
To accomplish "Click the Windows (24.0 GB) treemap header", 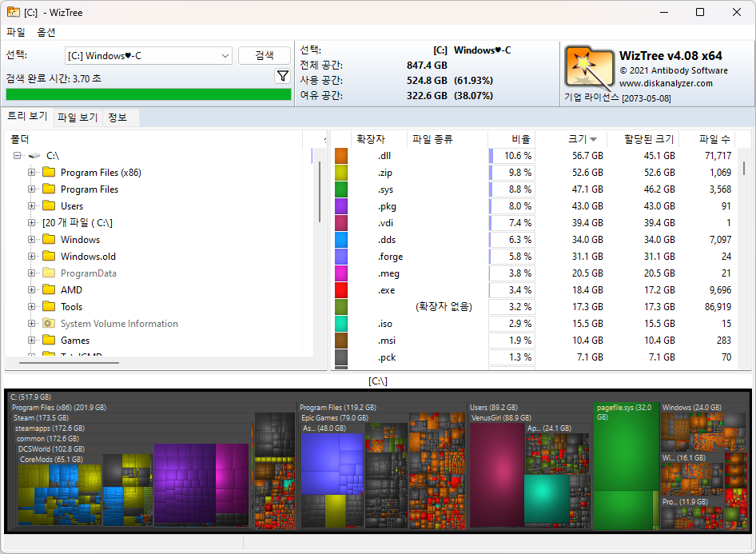I will pos(692,408).
